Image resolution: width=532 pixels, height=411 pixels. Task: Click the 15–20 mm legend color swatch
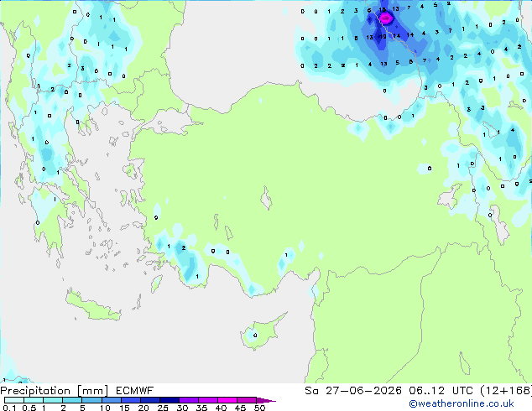(131, 400)
